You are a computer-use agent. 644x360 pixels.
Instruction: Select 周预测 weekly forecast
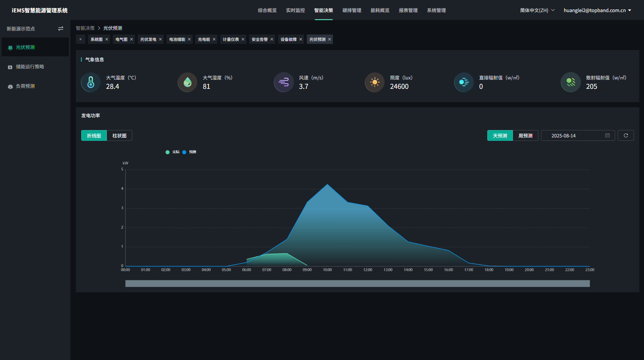[526, 135]
